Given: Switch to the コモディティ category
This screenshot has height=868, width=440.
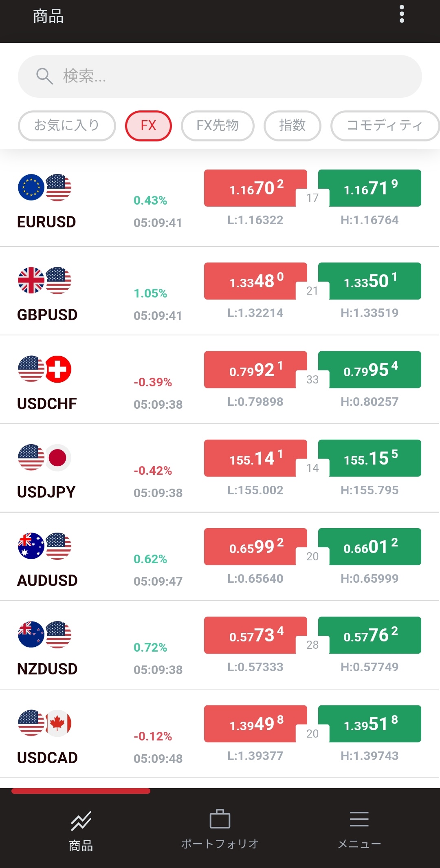Looking at the screenshot, I should click(384, 126).
